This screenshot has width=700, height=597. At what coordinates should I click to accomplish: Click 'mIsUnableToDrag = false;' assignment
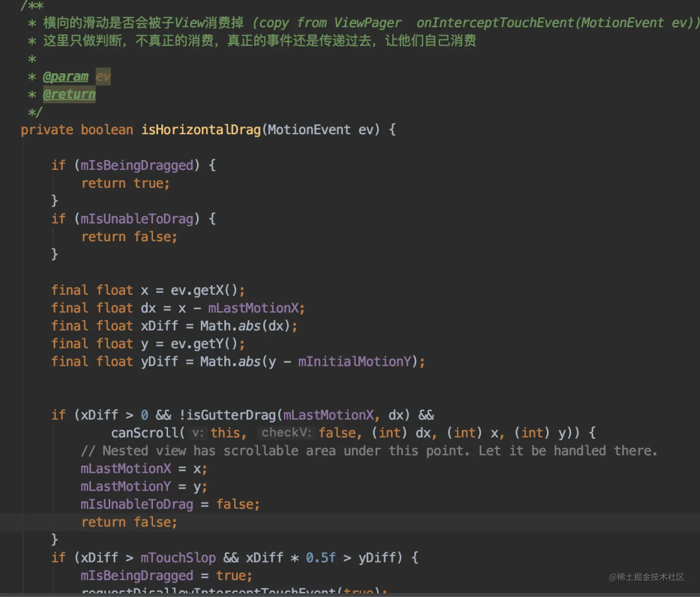point(170,504)
